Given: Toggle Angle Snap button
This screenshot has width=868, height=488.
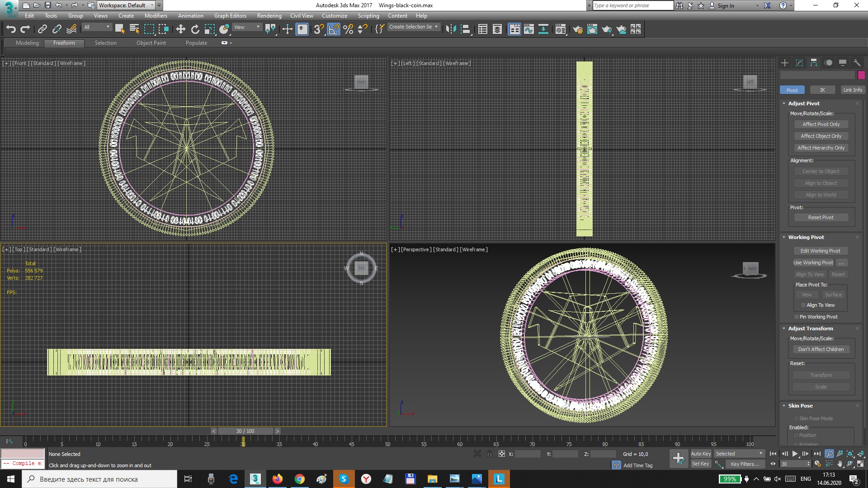Looking at the screenshot, I should [334, 29].
